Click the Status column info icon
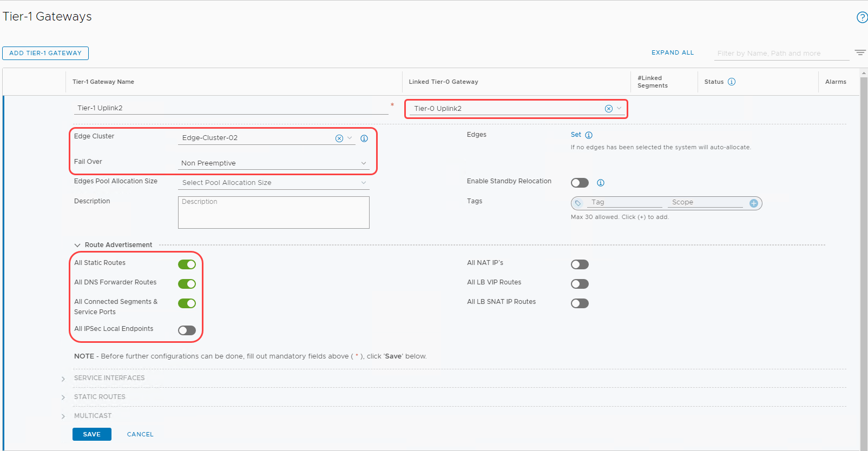The width and height of the screenshot is (868, 451). click(x=732, y=82)
